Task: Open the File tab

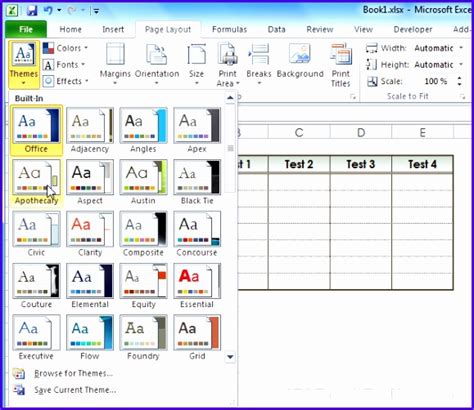Action: point(26,29)
